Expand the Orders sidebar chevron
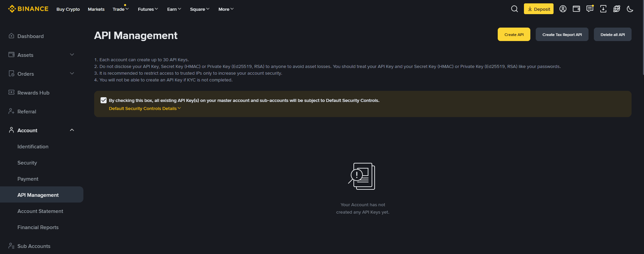 click(x=72, y=73)
